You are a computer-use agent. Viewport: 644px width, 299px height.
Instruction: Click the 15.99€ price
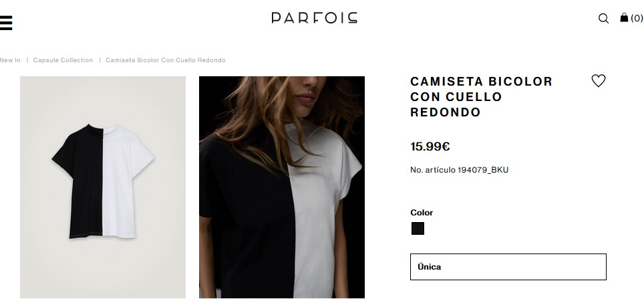click(x=430, y=146)
